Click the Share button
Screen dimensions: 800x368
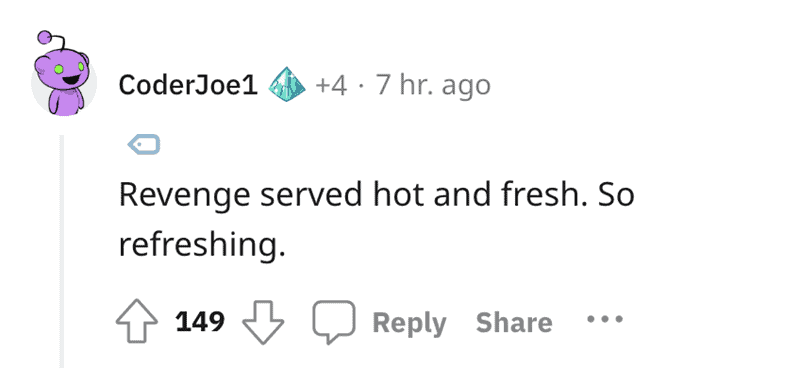[x=514, y=323]
